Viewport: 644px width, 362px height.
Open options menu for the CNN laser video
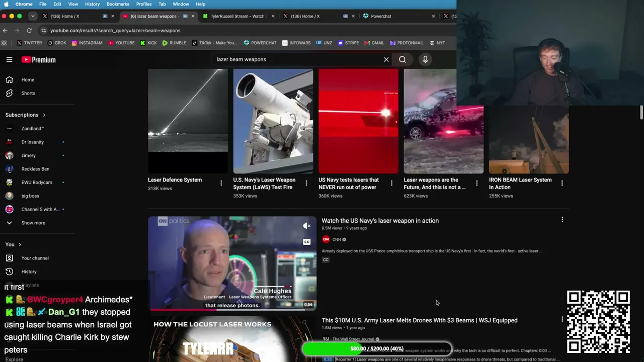point(562,220)
